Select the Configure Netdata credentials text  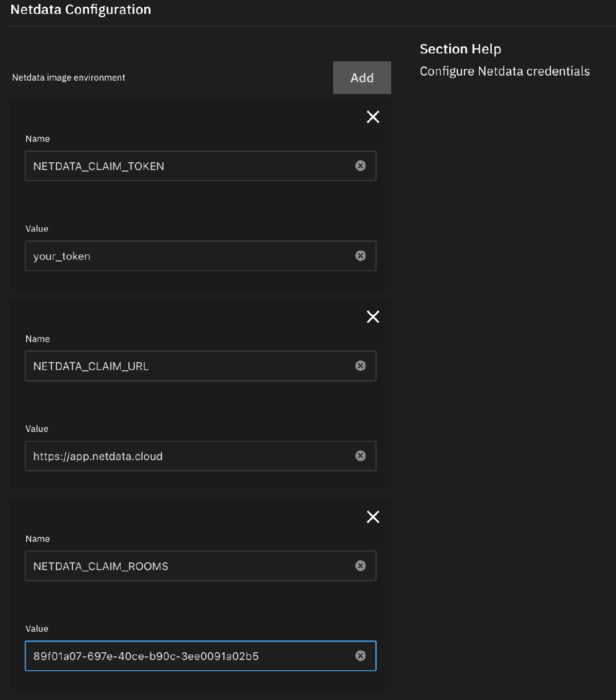point(505,71)
